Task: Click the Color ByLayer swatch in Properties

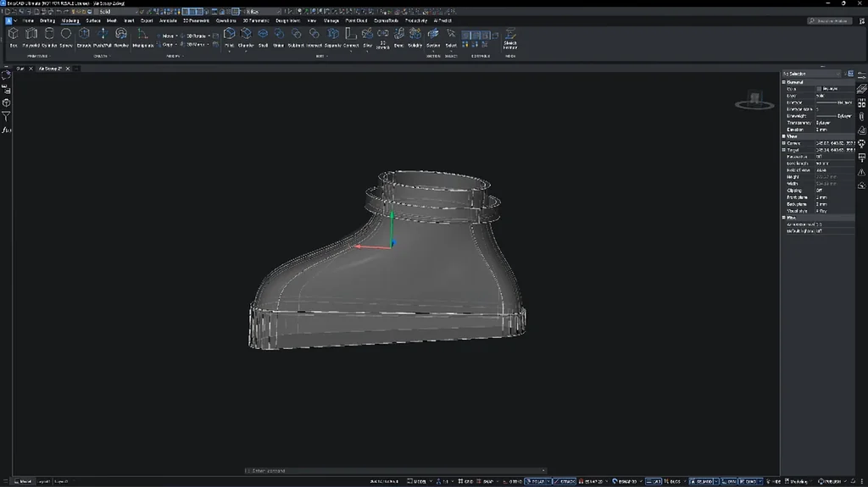Action: coord(819,89)
